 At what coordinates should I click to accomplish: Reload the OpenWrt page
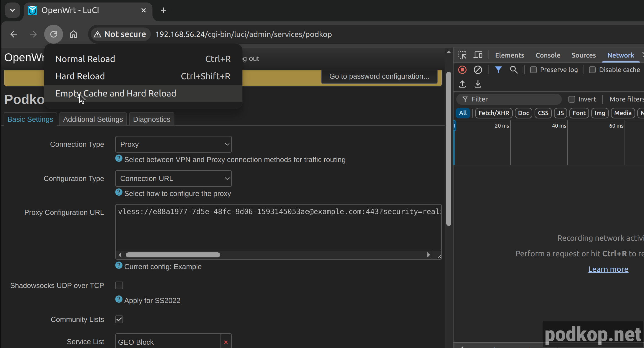(x=53, y=34)
